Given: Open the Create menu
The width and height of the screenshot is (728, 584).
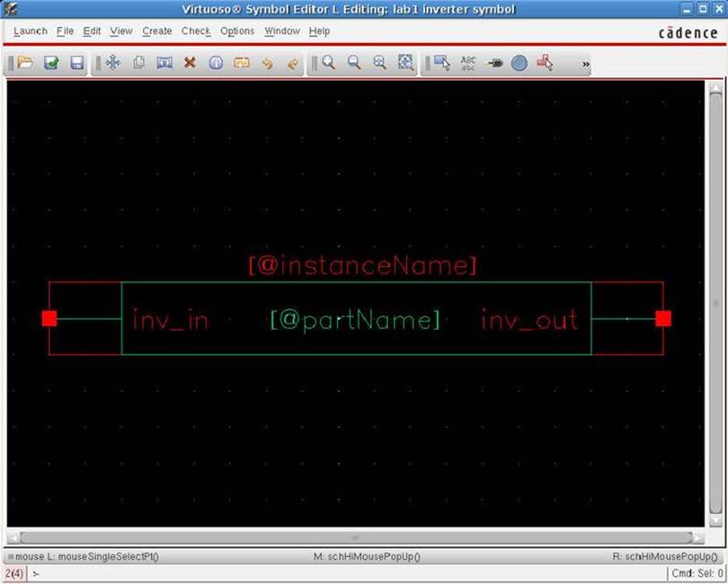Looking at the screenshot, I should point(156,31).
